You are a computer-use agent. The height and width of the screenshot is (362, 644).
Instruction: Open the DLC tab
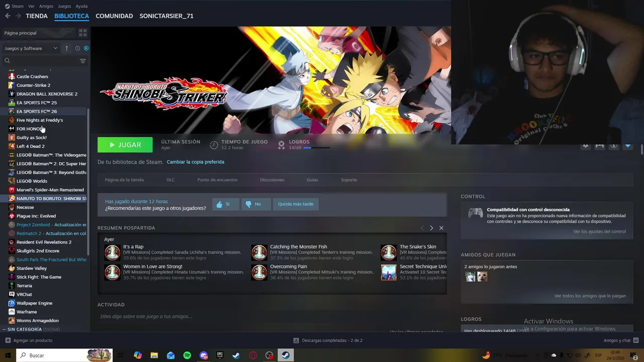pyautogui.click(x=171, y=179)
